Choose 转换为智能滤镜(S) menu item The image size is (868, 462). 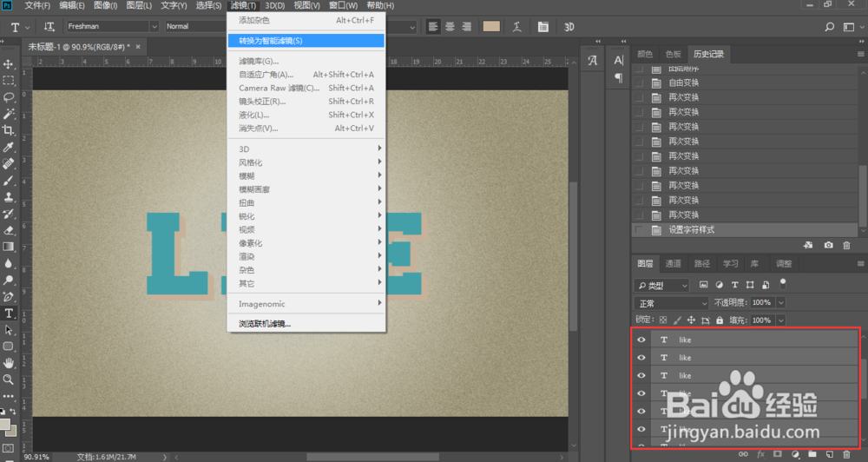(x=306, y=41)
